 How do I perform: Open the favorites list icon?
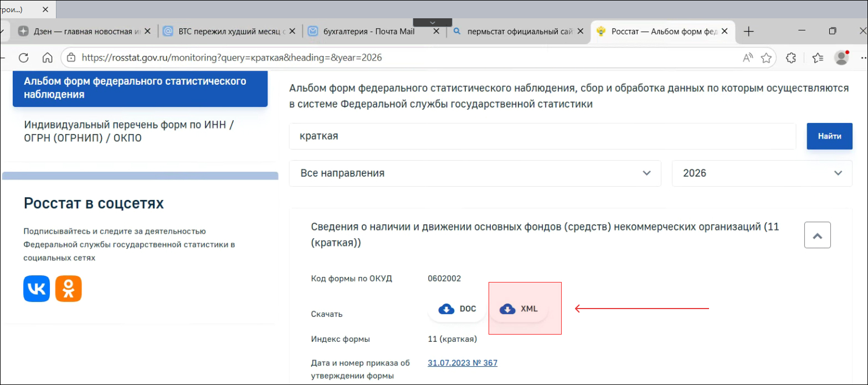coord(818,58)
